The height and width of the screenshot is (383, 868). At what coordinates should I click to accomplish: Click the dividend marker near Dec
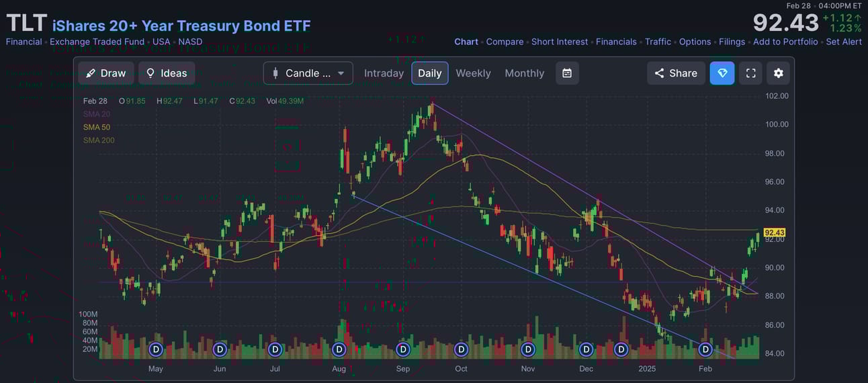587,349
